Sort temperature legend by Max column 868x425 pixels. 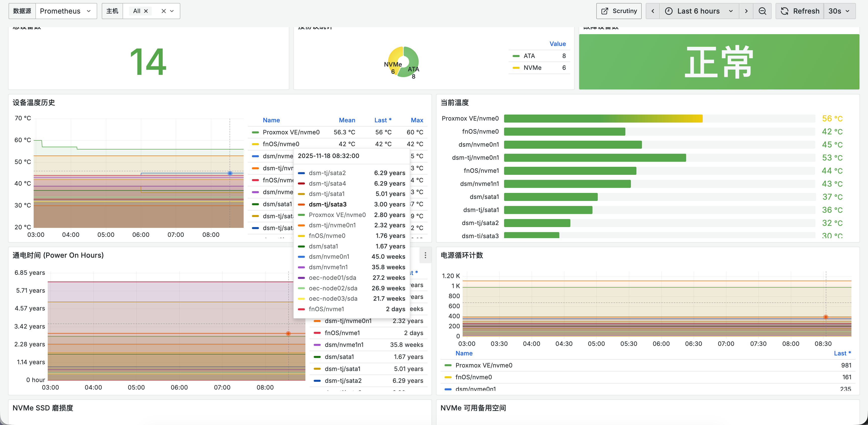[417, 120]
